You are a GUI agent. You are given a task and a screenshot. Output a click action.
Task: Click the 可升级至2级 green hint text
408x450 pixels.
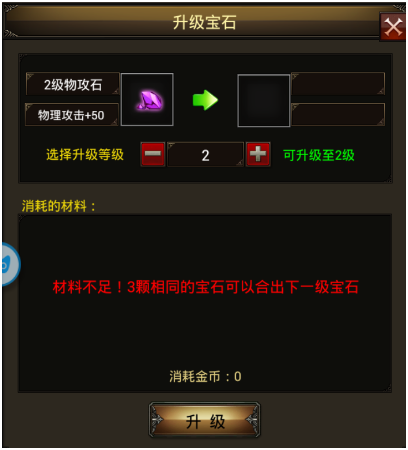pyautogui.click(x=318, y=155)
